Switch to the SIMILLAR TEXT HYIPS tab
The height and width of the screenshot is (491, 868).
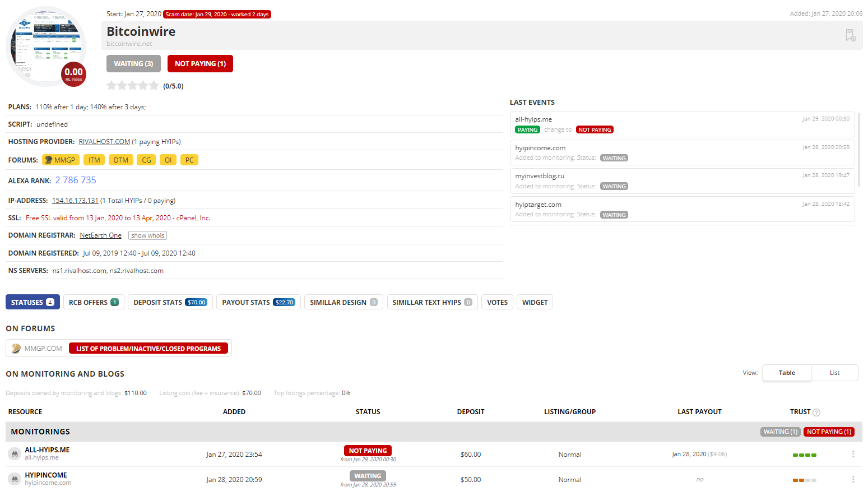pos(433,302)
